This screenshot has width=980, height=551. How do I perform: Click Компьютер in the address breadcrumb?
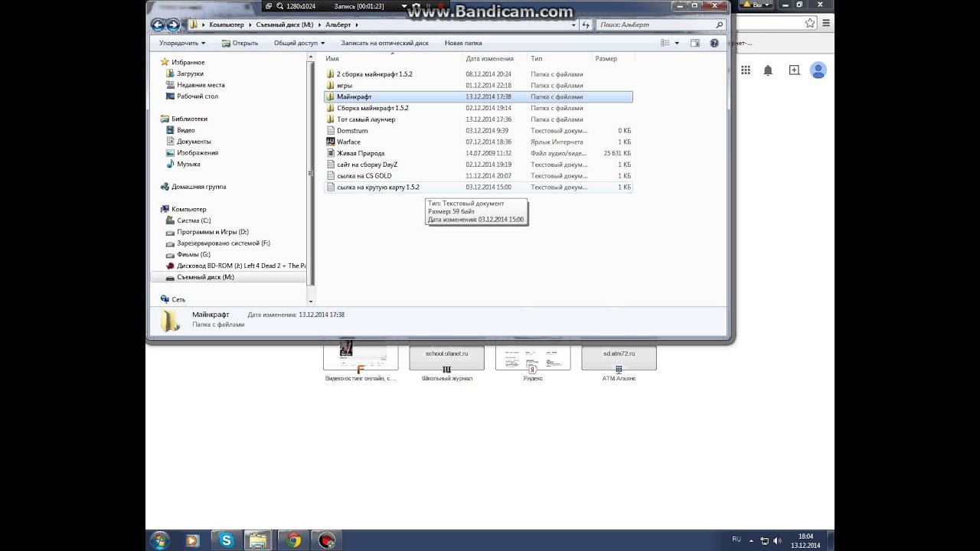pos(227,24)
